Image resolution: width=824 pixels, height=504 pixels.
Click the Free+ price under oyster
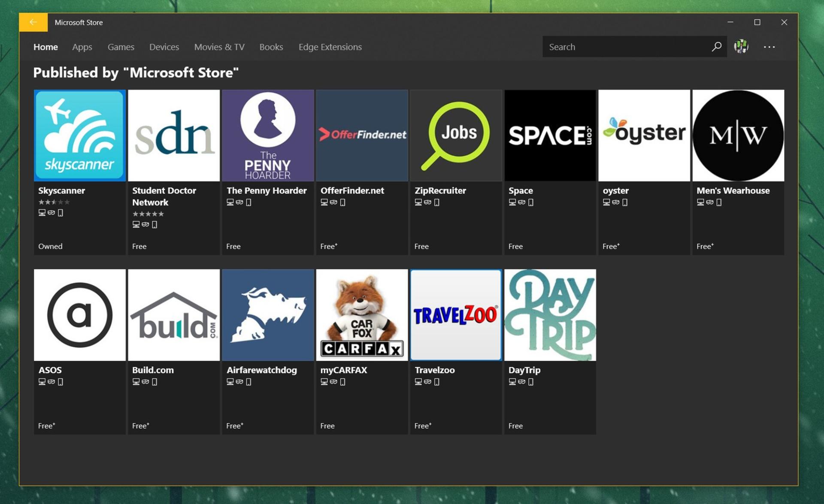tap(611, 246)
